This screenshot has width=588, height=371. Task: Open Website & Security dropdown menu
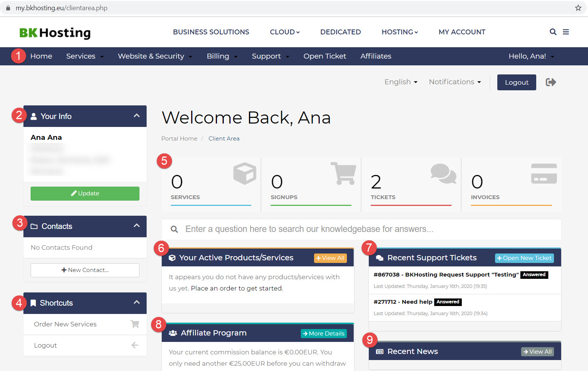coord(155,56)
